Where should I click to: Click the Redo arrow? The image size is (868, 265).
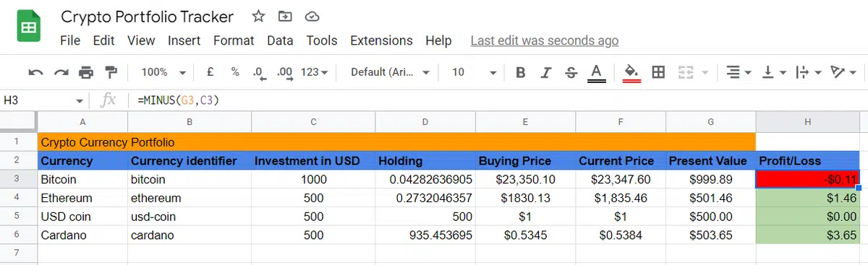[61, 72]
